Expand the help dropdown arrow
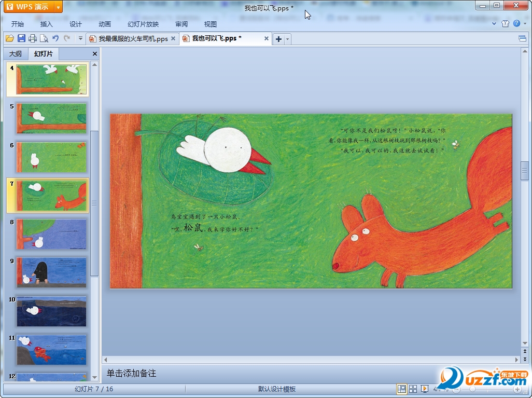This screenshot has height=398, width=532. [525, 23]
